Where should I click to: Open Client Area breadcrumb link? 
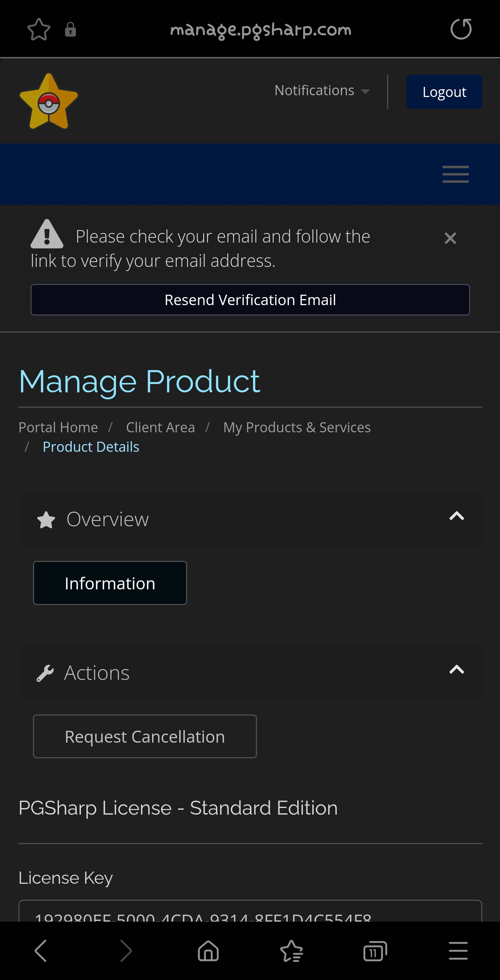pyautogui.click(x=160, y=427)
